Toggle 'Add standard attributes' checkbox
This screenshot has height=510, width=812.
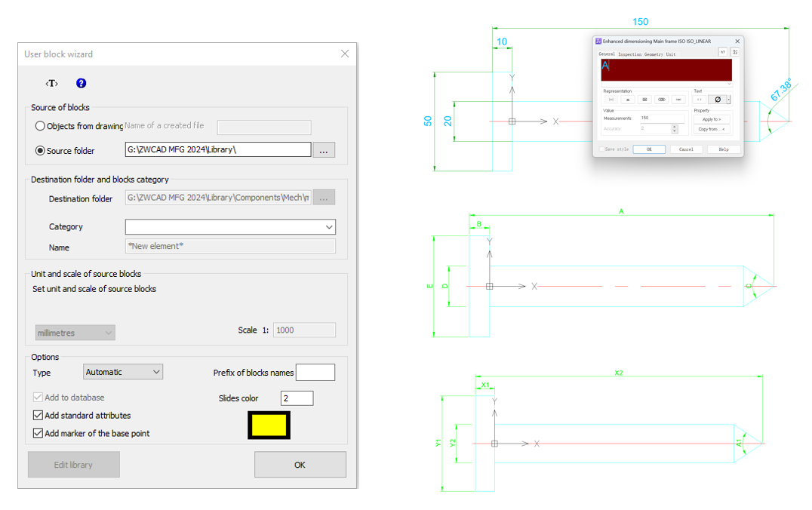(x=38, y=415)
